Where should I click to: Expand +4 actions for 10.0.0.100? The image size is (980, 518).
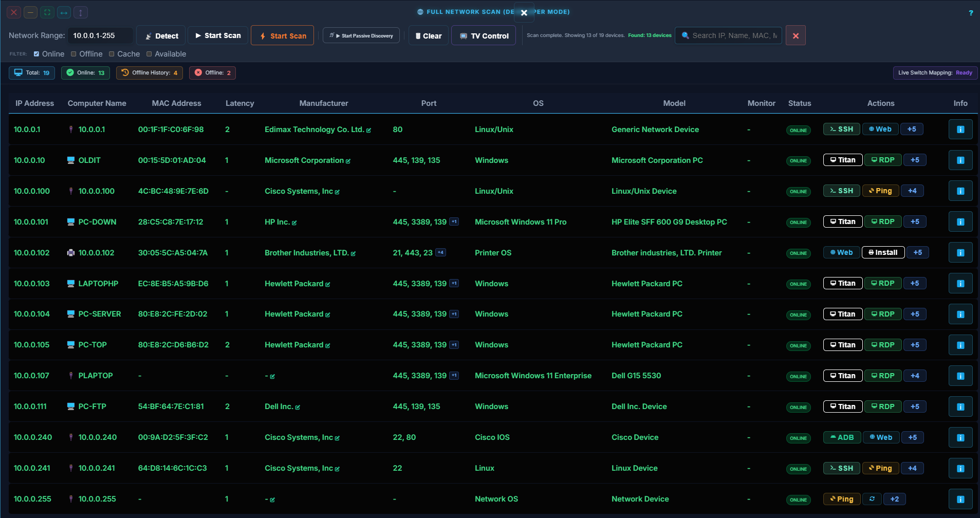click(912, 191)
